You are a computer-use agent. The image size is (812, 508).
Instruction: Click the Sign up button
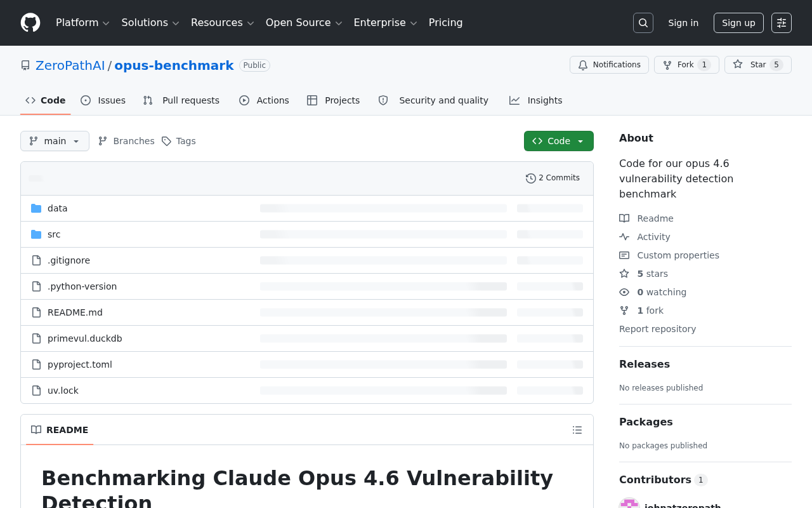pos(738,23)
